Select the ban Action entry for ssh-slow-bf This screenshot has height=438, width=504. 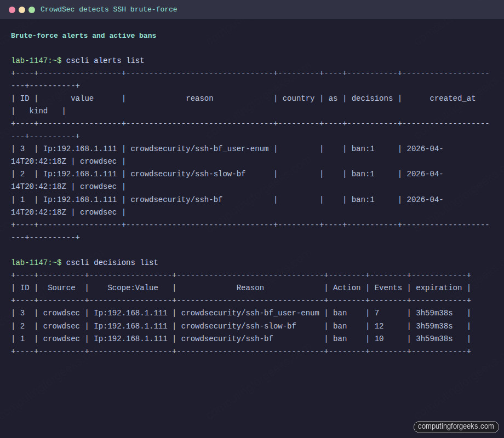[340, 325]
